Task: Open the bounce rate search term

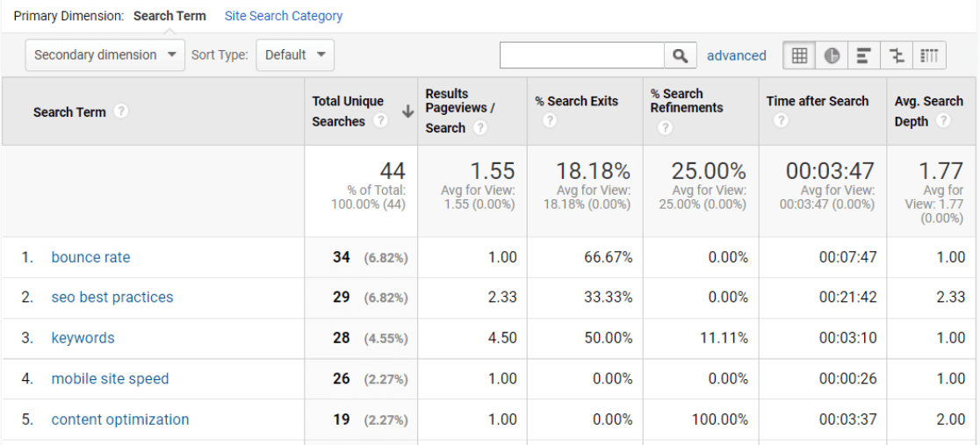Action: (x=90, y=257)
